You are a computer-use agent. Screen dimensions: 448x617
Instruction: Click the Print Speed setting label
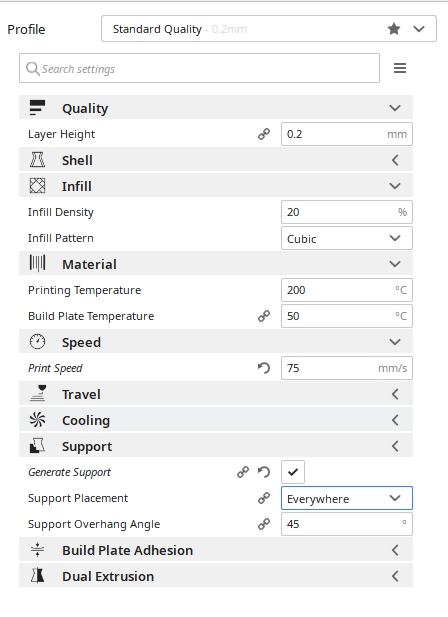55,368
